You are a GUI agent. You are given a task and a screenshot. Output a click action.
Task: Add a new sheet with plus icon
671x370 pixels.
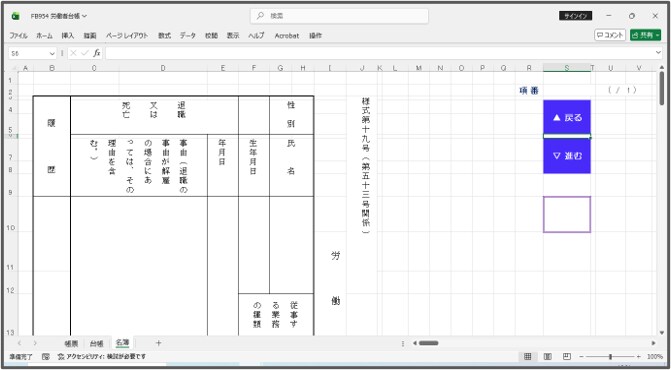coord(158,343)
